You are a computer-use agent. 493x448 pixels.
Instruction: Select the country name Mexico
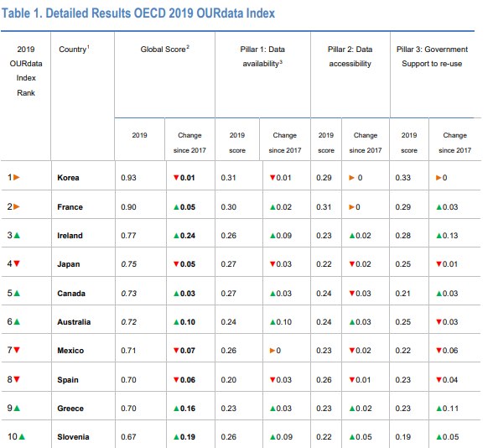(70, 351)
